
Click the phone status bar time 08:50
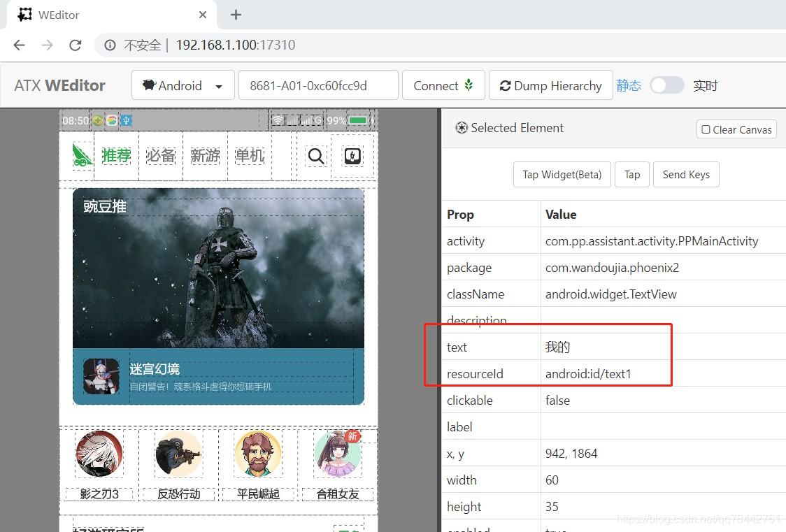[76, 121]
